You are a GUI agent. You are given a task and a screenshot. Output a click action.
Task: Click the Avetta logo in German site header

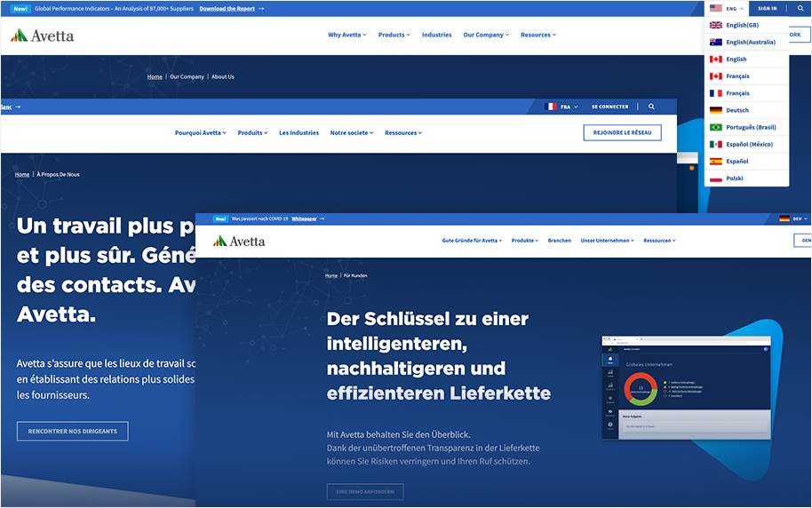pyautogui.click(x=239, y=242)
